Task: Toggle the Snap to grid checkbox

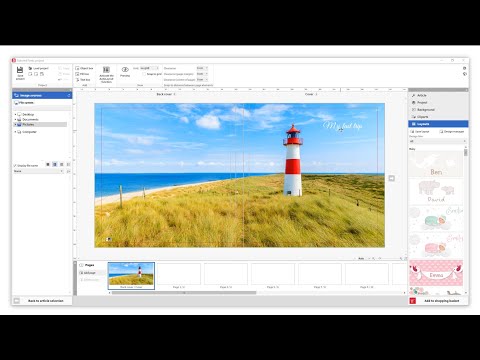Action: pyautogui.click(x=144, y=74)
